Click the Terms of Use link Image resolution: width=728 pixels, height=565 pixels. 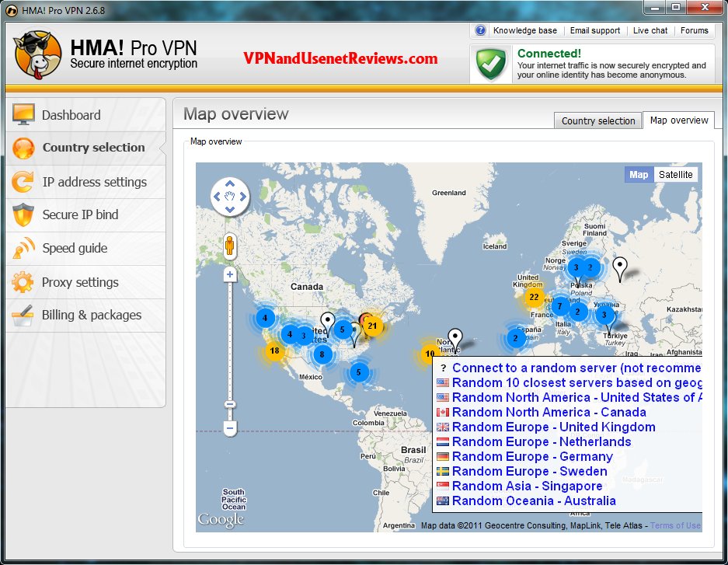coord(675,525)
